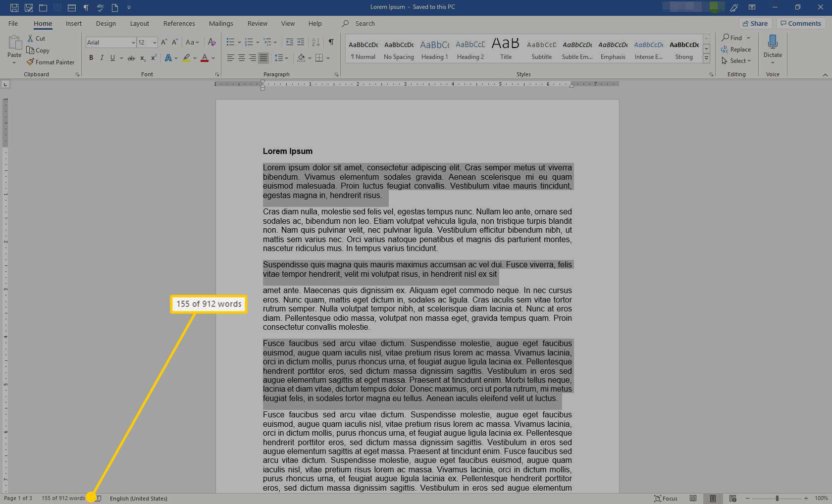
Task: Activate the Format Painter tool
Action: click(51, 62)
